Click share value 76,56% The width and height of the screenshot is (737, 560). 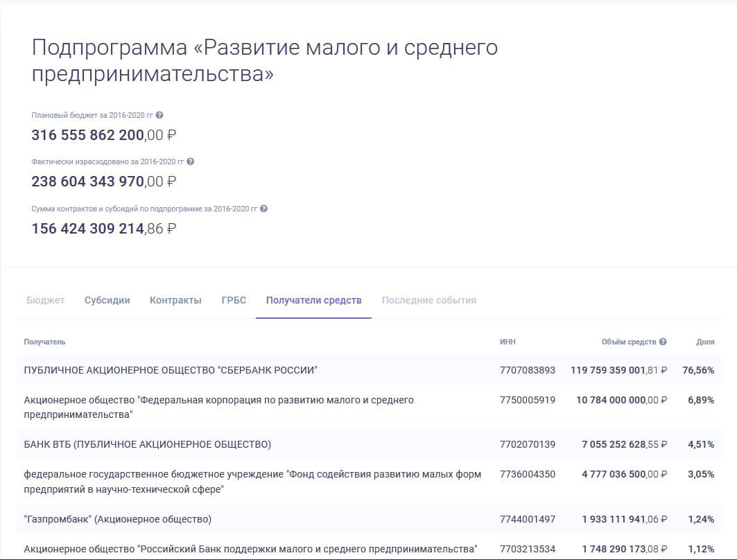[x=698, y=370]
